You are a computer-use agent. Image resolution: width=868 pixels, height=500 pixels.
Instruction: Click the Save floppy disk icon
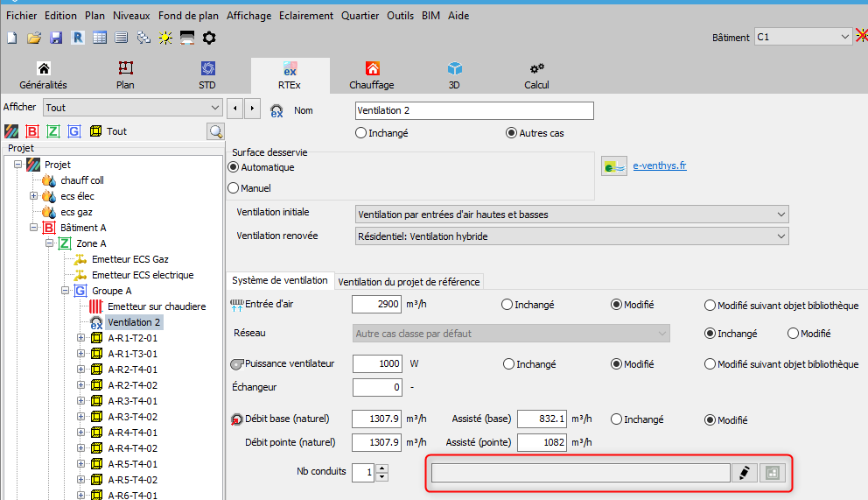click(x=56, y=38)
